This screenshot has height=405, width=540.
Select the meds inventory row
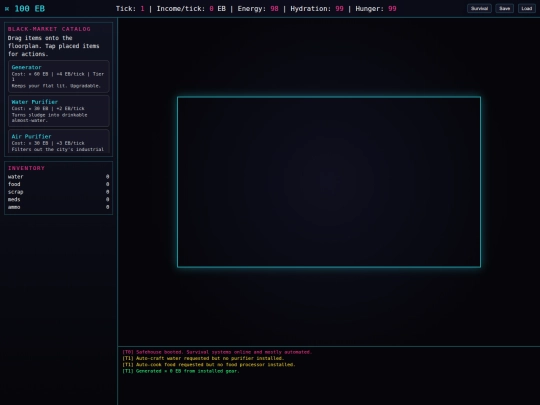[x=59, y=199]
